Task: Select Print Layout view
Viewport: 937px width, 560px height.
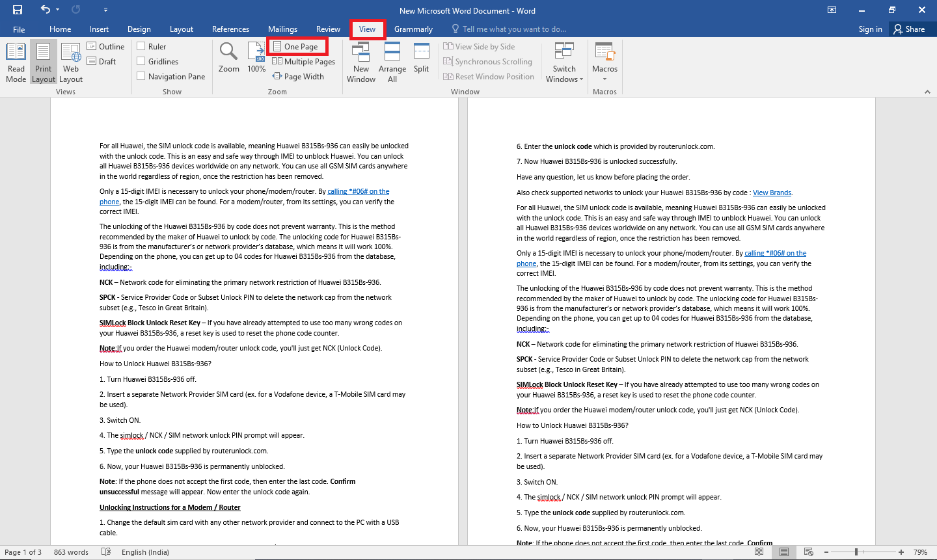Action: 44,62
